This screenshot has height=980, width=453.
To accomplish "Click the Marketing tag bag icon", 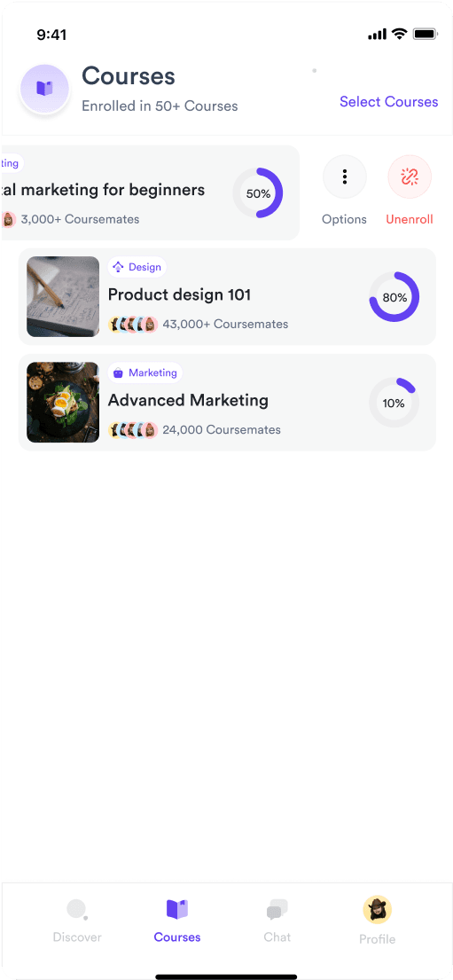I will point(118,373).
